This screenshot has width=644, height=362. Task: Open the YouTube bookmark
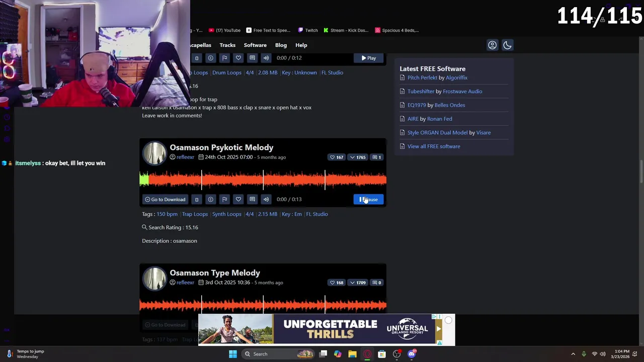coord(224,30)
